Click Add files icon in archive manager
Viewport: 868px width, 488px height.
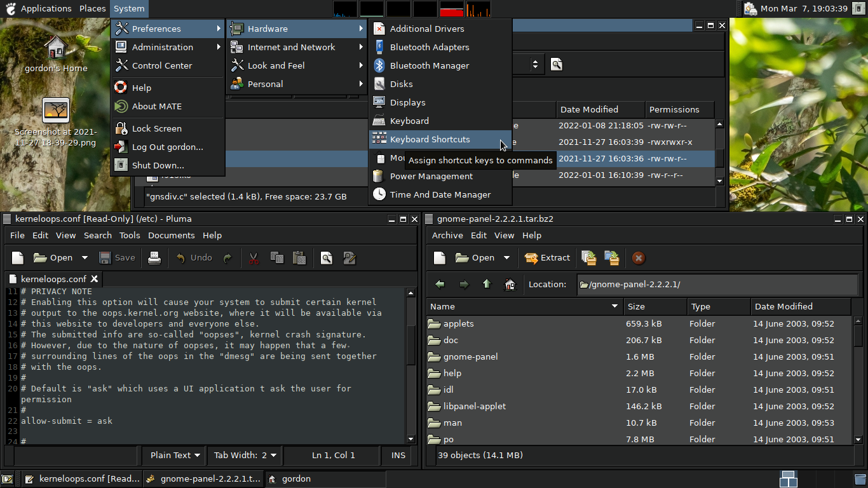pyautogui.click(x=589, y=258)
